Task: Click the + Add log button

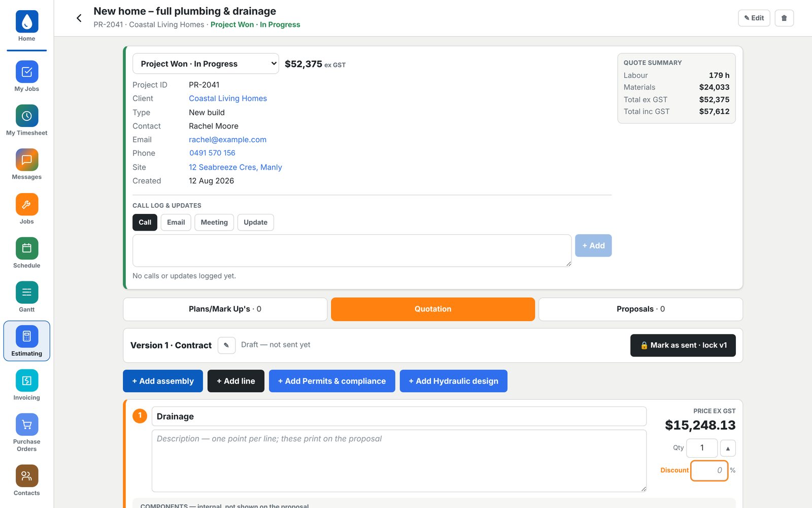Action: click(x=593, y=245)
